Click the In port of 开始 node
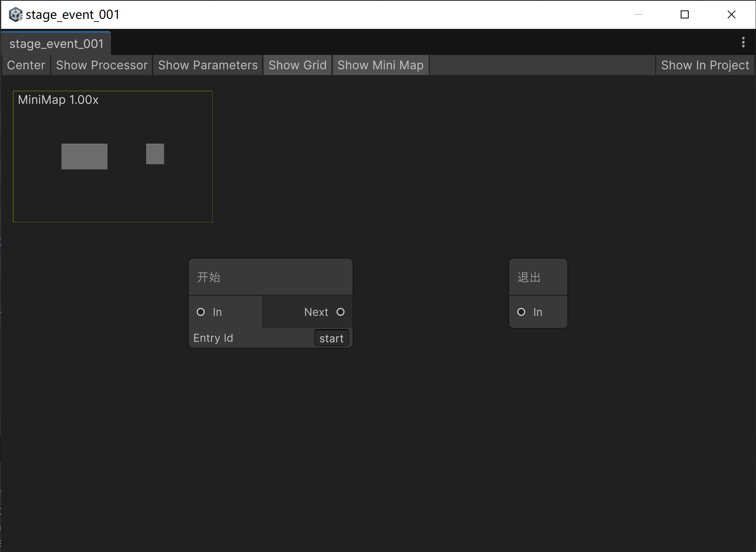This screenshot has height=552, width=756. [x=201, y=312]
